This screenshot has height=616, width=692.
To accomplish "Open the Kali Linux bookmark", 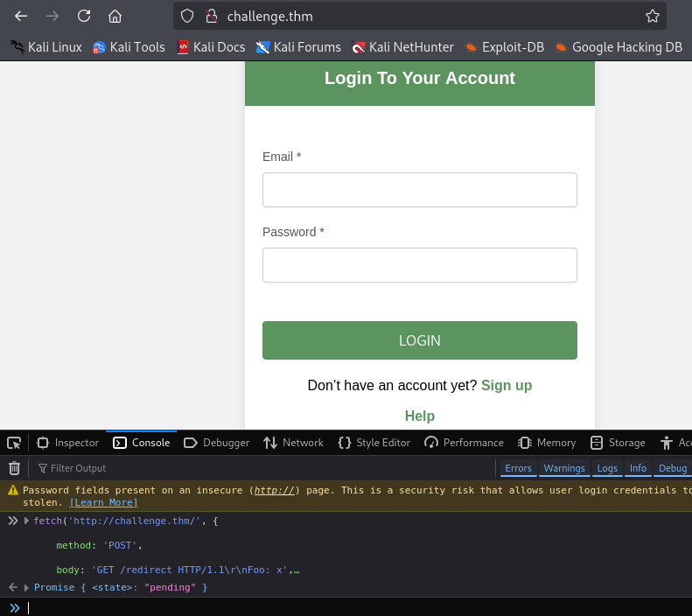I will tap(46, 46).
